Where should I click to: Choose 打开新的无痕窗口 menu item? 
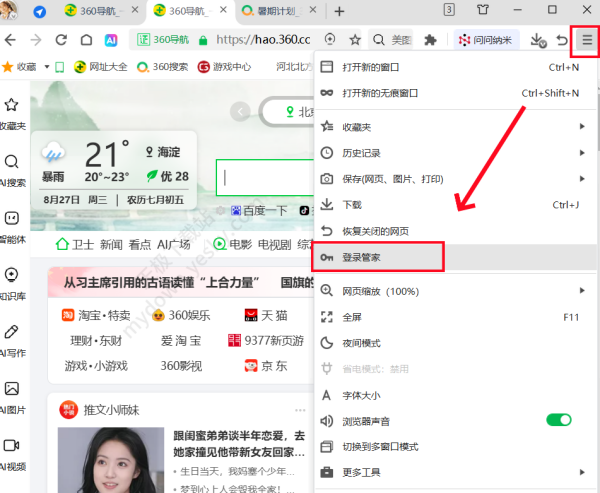pyautogui.click(x=380, y=93)
